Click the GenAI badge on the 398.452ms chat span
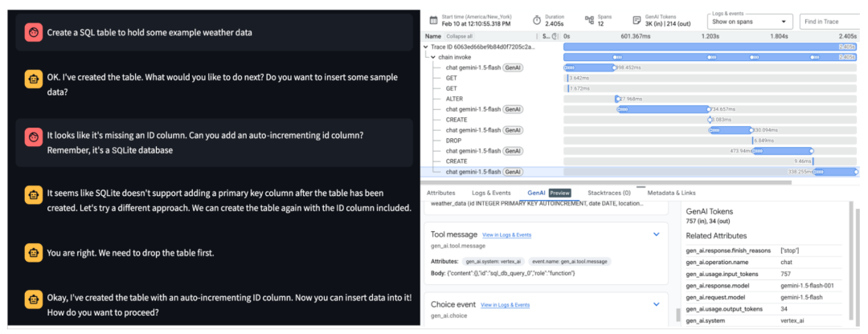This screenshot has width=868, height=334. pyautogui.click(x=513, y=67)
